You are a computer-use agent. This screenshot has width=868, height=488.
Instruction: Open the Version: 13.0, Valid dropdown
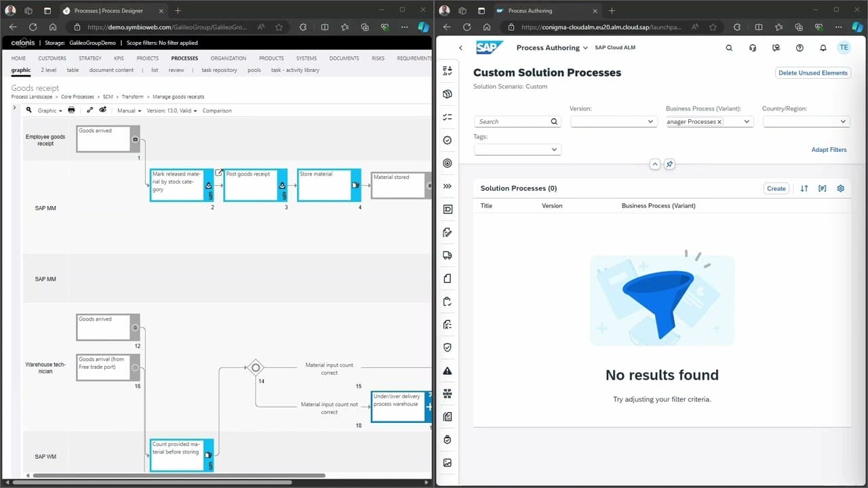pos(172,110)
